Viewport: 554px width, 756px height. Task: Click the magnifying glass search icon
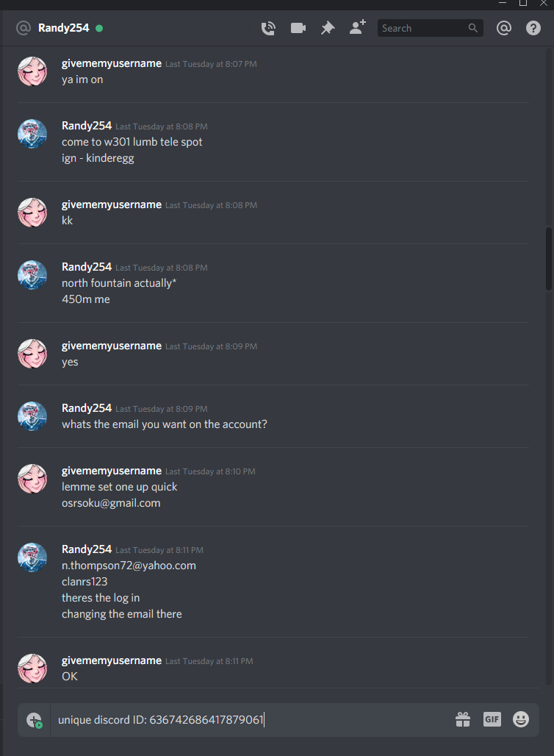473,28
